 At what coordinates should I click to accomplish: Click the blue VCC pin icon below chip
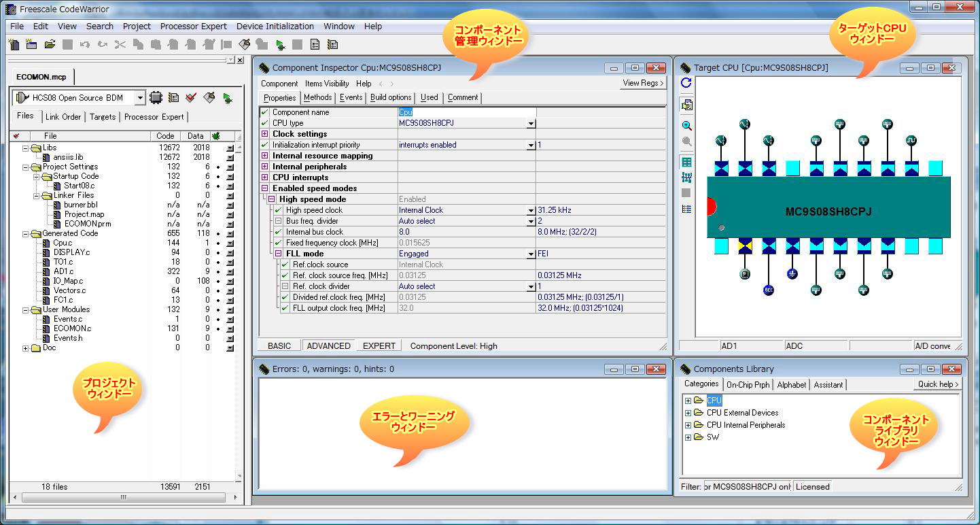pyautogui.click(x=769, y=290)
